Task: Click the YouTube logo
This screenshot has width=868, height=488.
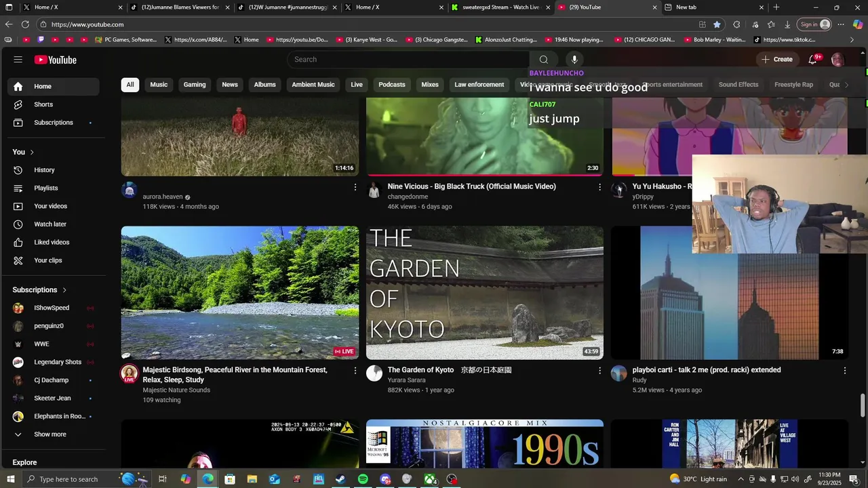Action: coord(56,60)
